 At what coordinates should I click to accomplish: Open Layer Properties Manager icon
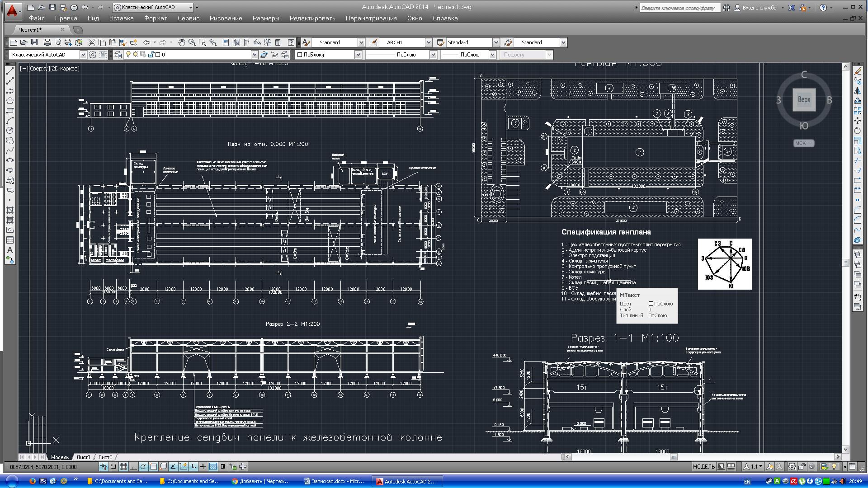[x=118, y=55]
